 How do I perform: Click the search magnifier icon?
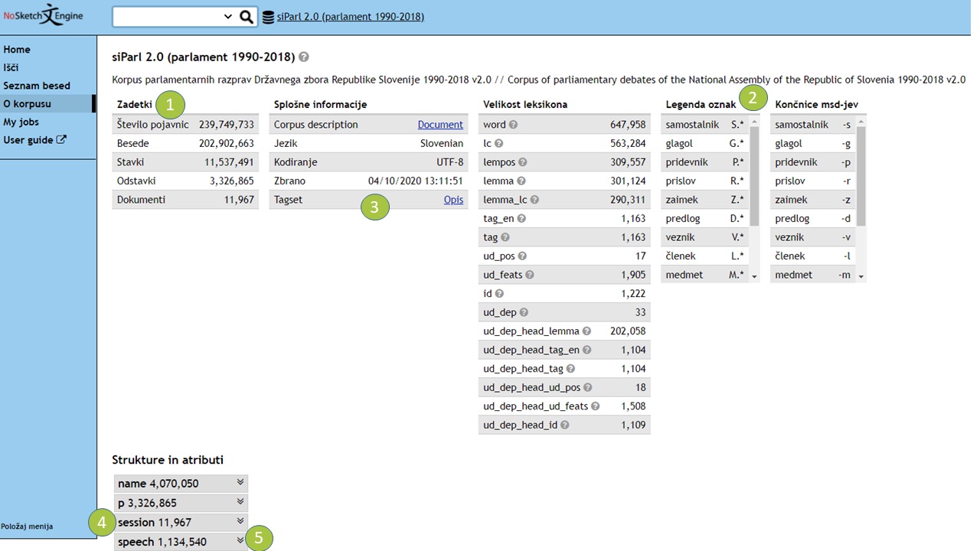pos(246,17)
